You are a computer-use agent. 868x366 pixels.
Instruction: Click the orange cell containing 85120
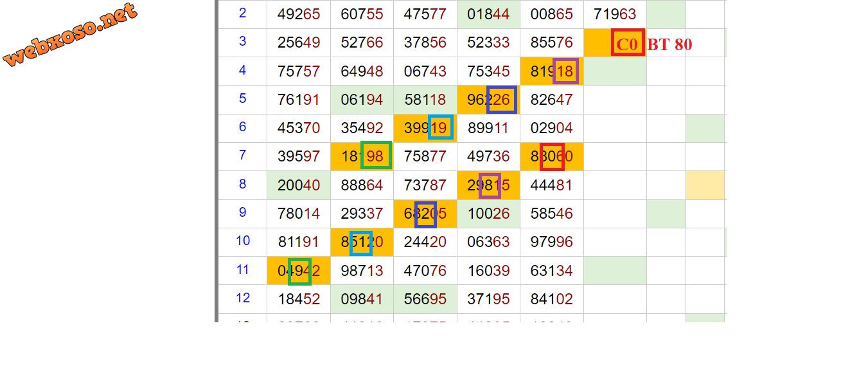(362, 242)
